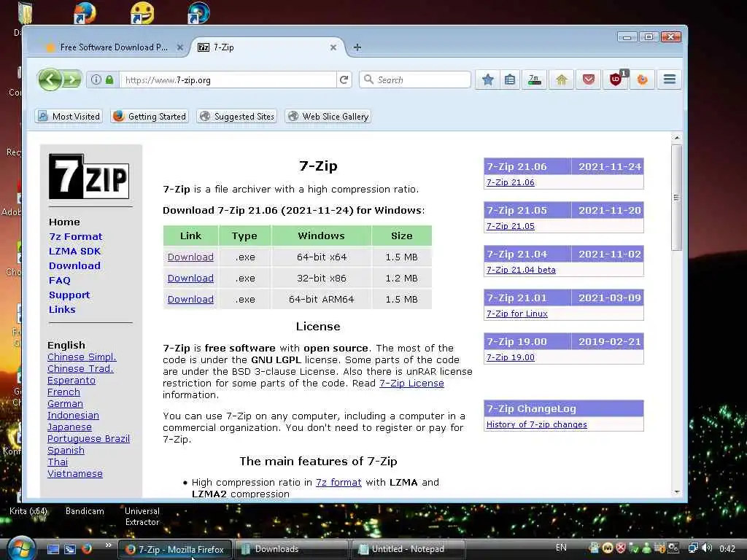Open the 7-Zip 21.04 beta link

pyautogui.click(x=521, y=270)
